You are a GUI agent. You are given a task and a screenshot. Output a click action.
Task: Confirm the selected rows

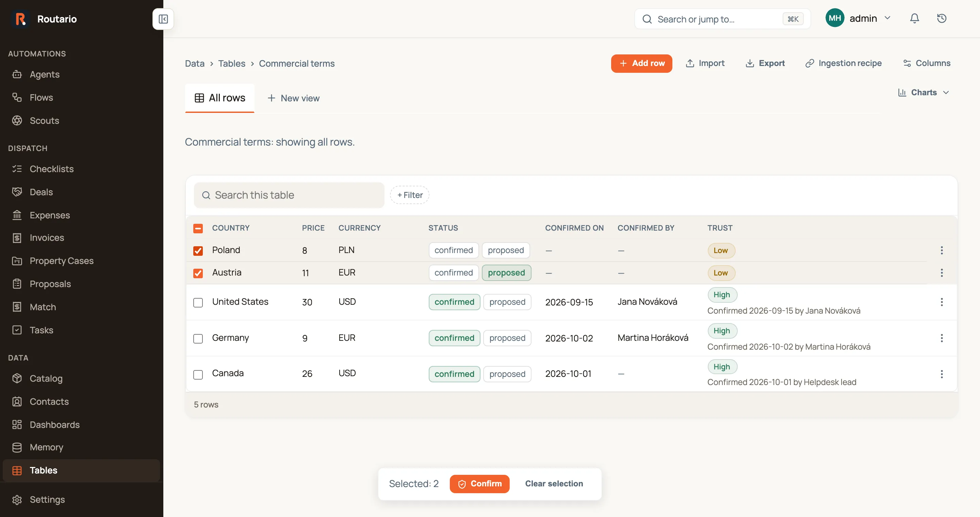coord(479,484)
